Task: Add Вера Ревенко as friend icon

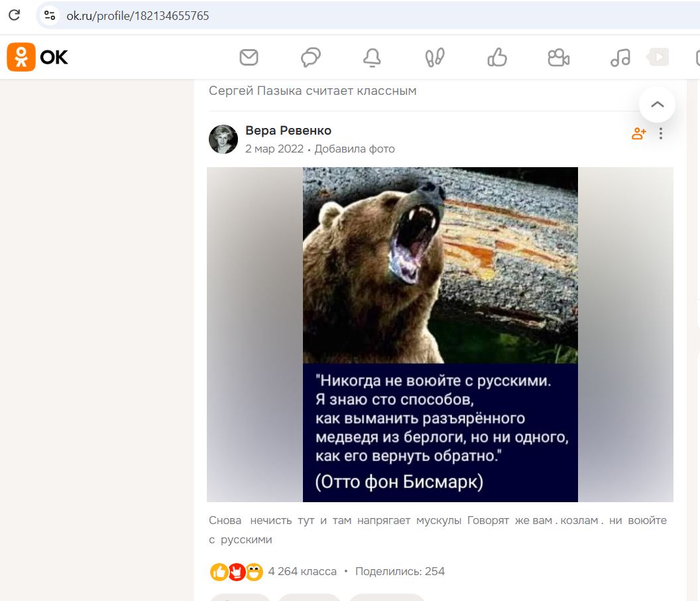Action: (x=639, y=133)
